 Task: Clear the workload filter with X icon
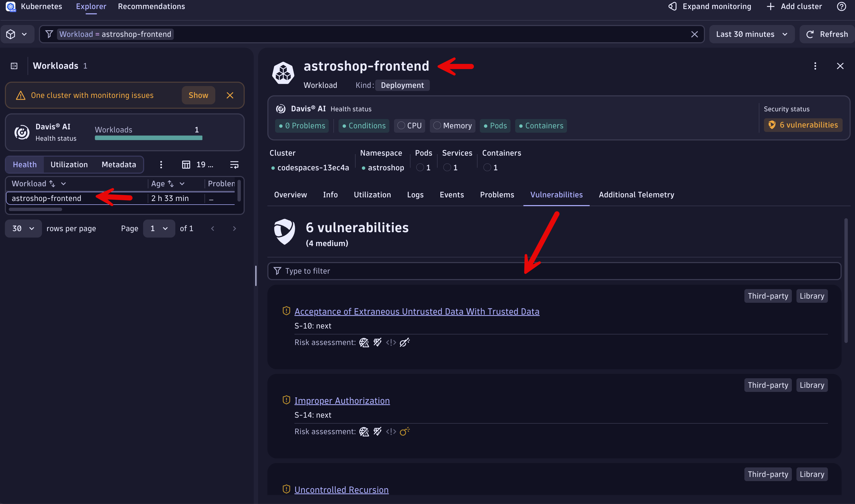(x=694, y=34)
